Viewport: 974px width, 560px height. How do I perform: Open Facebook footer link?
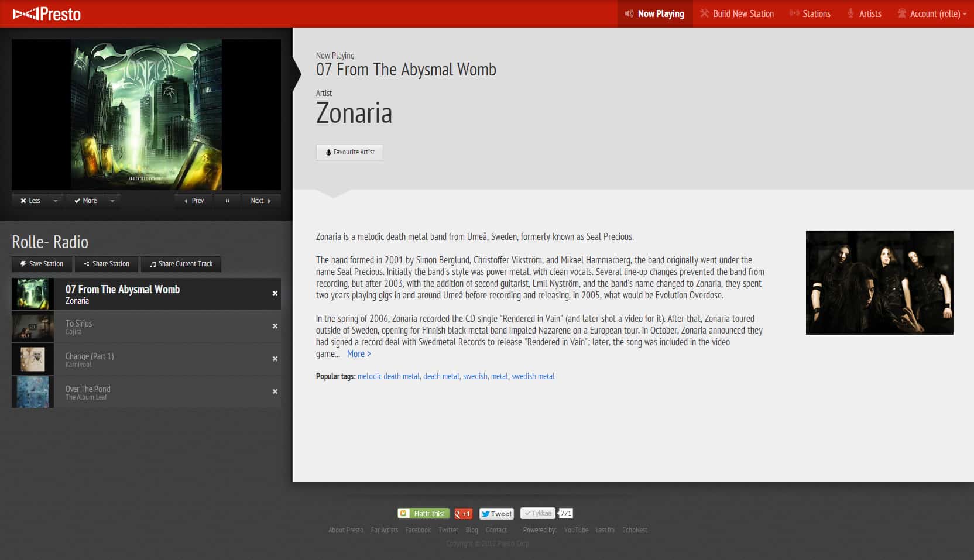tap(418, 530)
